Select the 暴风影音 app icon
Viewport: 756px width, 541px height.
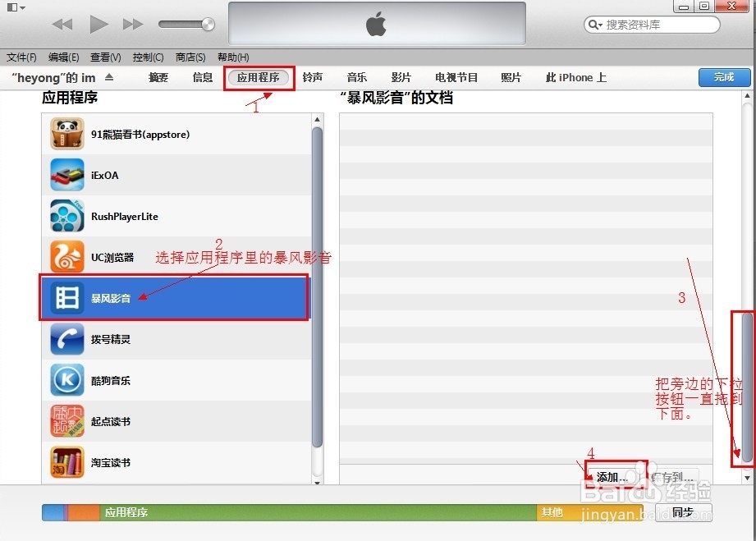click(66, 298)
